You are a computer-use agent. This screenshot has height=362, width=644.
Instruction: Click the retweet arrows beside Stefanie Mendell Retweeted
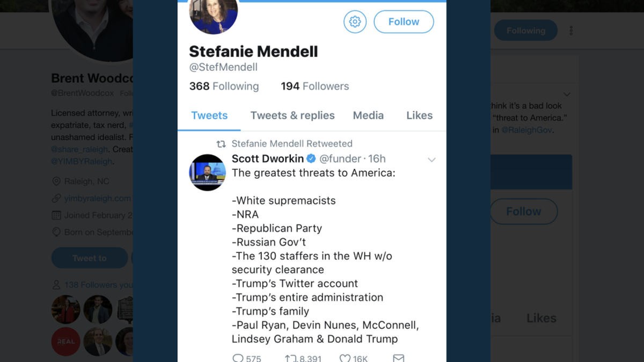(222, 143)
